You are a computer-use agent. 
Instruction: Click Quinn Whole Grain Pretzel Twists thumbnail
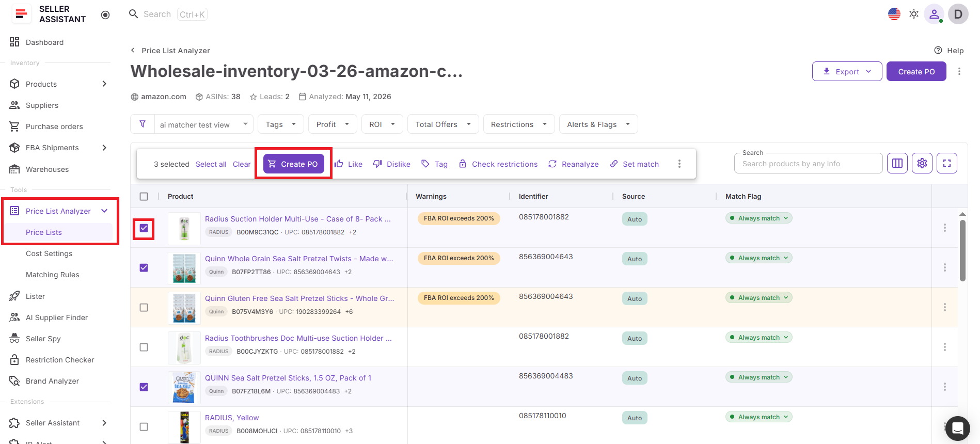tap(184, 267)
